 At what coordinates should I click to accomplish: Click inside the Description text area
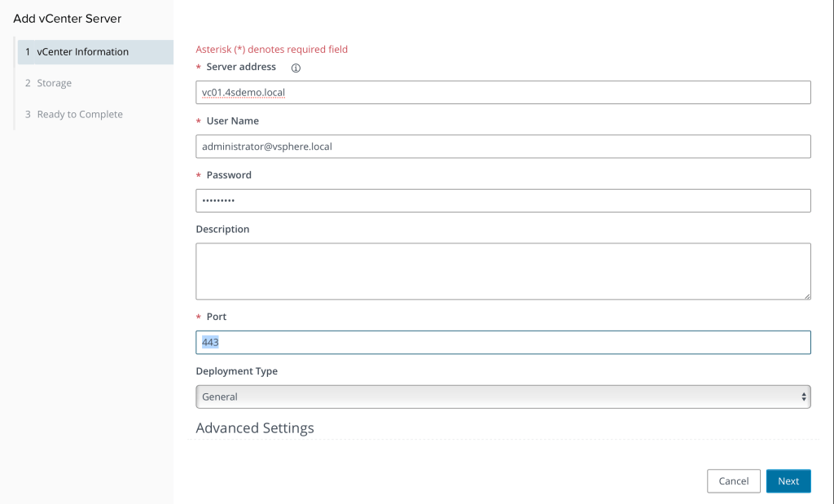(x=503, y=270)
